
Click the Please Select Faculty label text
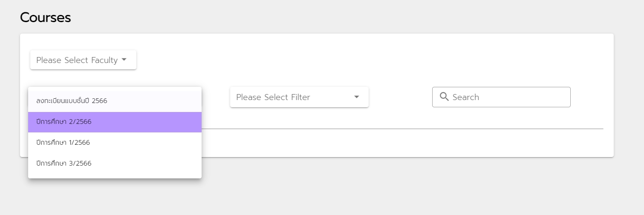click(x=77, y=60)
